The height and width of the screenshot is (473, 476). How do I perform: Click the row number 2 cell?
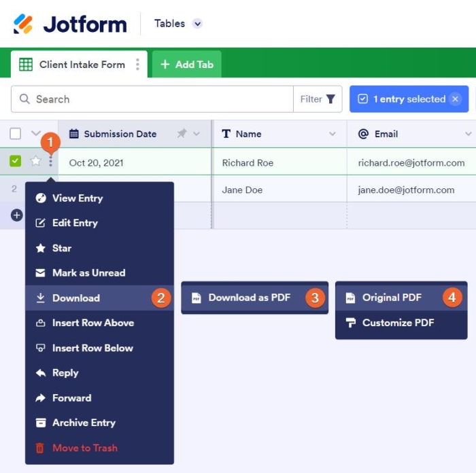(x=14, y=189)
